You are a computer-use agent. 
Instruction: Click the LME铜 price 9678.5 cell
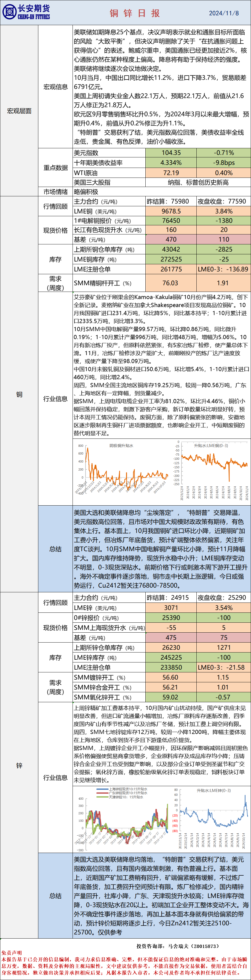(x=171, y=211)
